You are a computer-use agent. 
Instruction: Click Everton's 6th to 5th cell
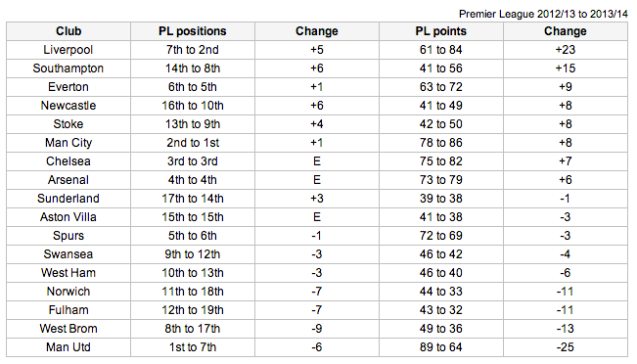[x=193, y=87]
